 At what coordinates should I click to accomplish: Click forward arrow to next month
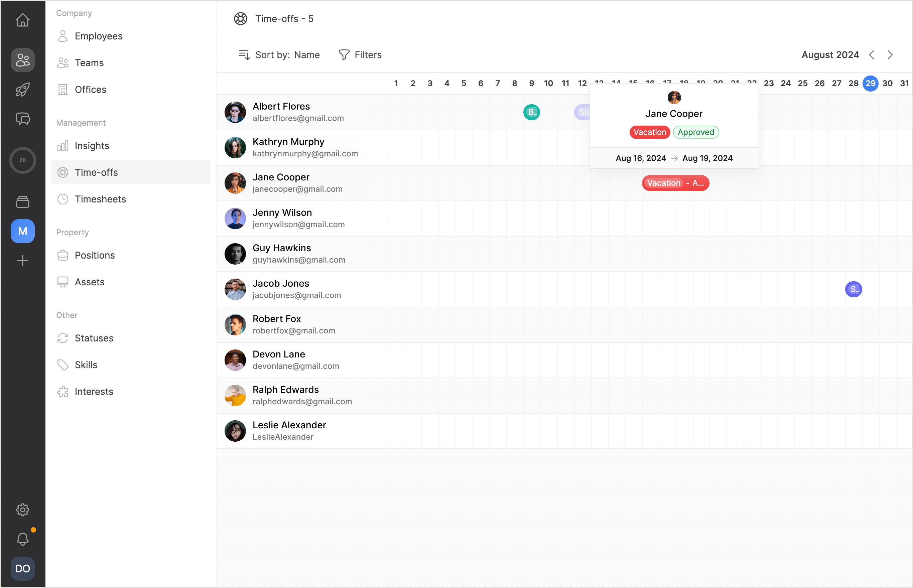890,55
